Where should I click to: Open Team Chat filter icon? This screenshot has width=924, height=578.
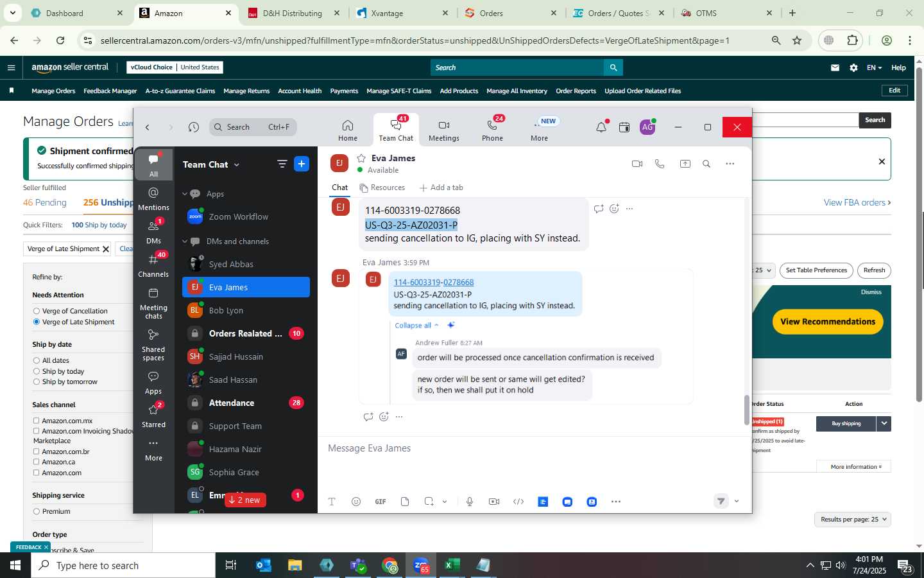(282, 164)
